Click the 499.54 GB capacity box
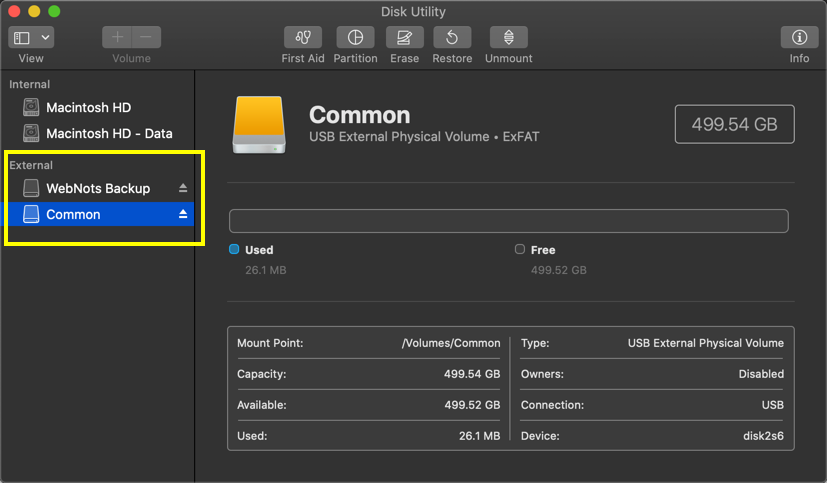827x483 pixels. [x=734, y=124]
